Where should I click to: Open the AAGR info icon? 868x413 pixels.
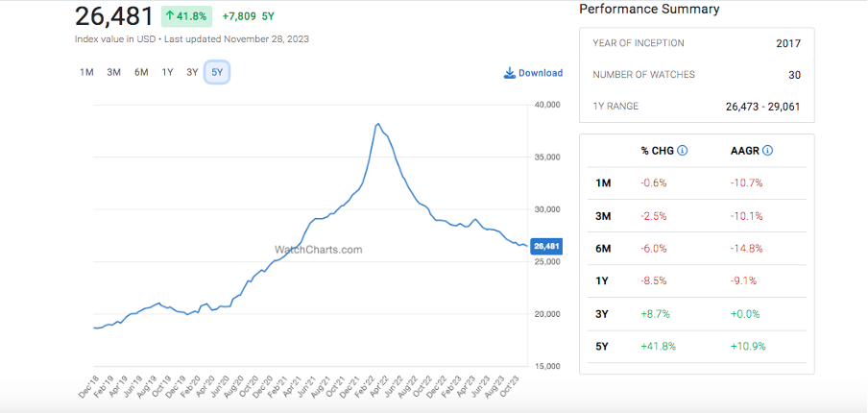[x=767, y=150]
